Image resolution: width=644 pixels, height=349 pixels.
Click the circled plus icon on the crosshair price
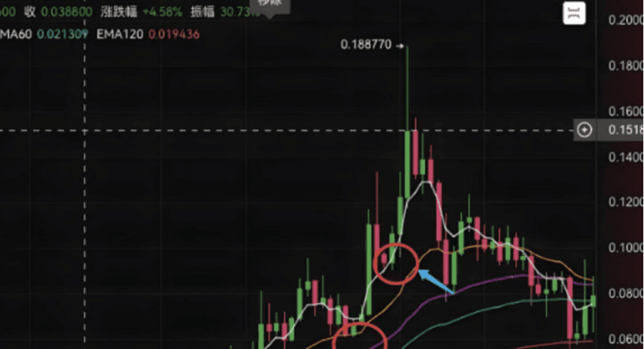click(584, 130)
